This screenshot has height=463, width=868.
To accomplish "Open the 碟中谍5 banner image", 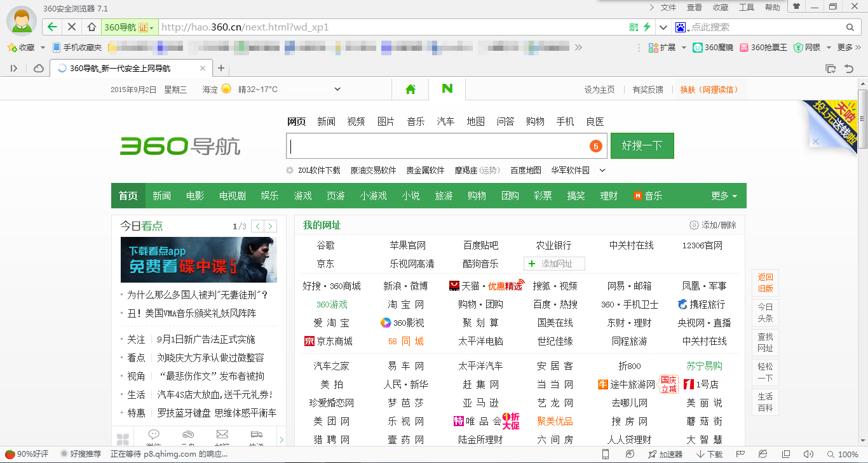I will point(199,260).
